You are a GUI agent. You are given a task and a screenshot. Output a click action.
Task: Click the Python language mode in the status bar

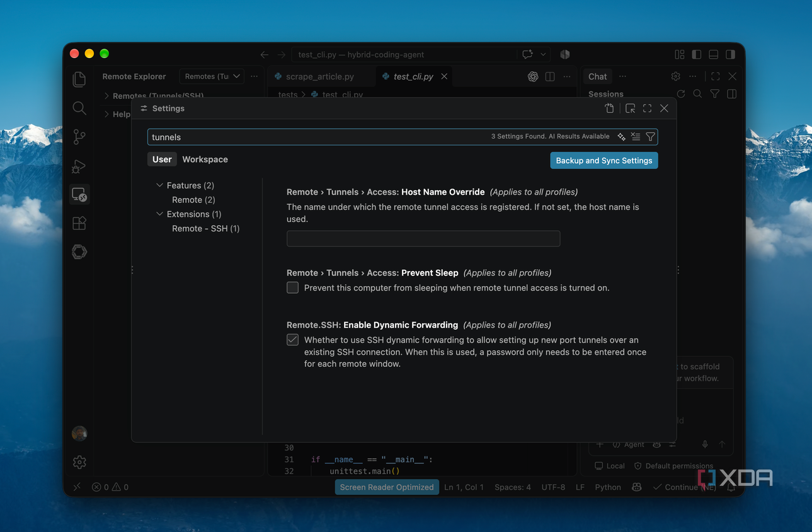(608, 487)
